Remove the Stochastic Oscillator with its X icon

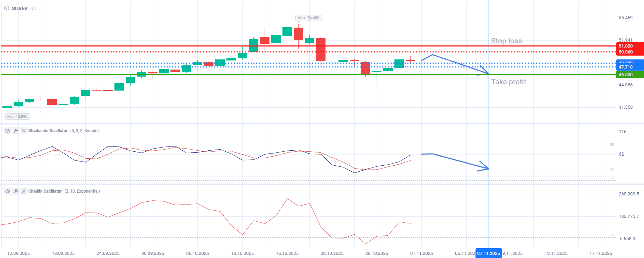(24, 131)
